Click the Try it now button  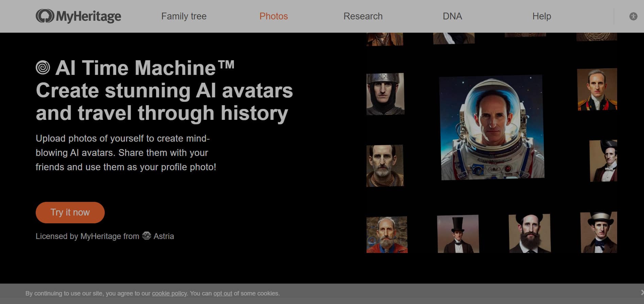70,212
